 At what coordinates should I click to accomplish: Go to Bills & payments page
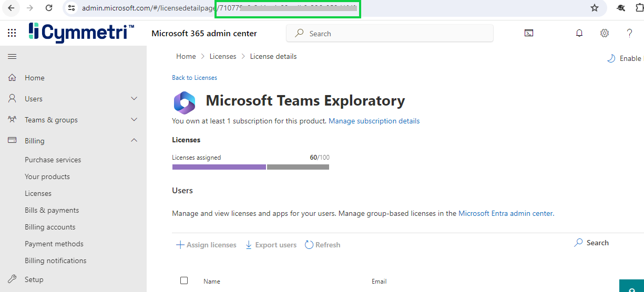[52, 210]
